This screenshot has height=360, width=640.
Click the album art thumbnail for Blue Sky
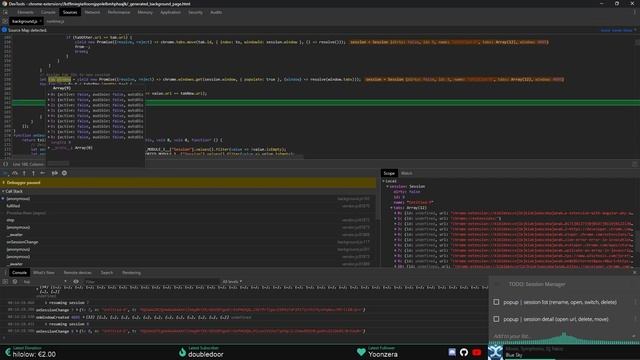coord(495,352)
